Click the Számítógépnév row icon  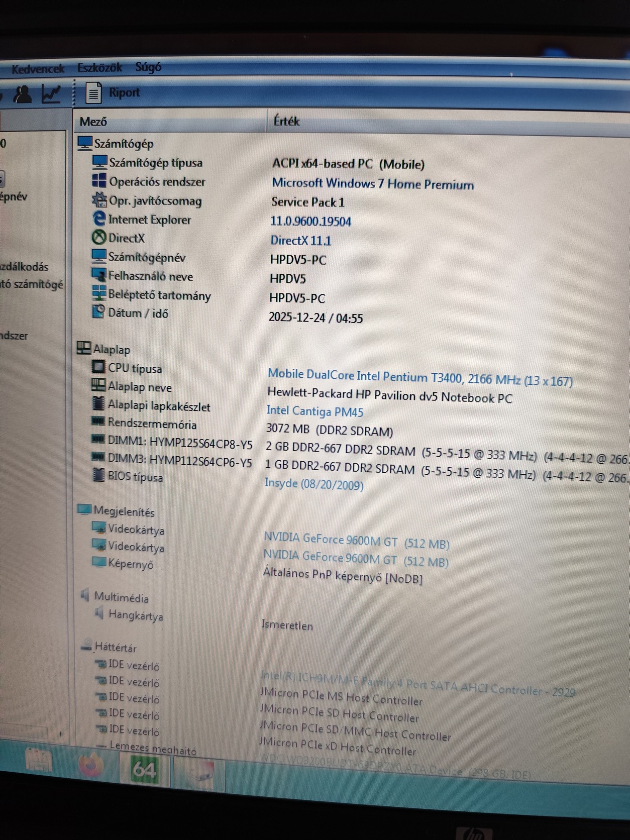pos(98,256)
